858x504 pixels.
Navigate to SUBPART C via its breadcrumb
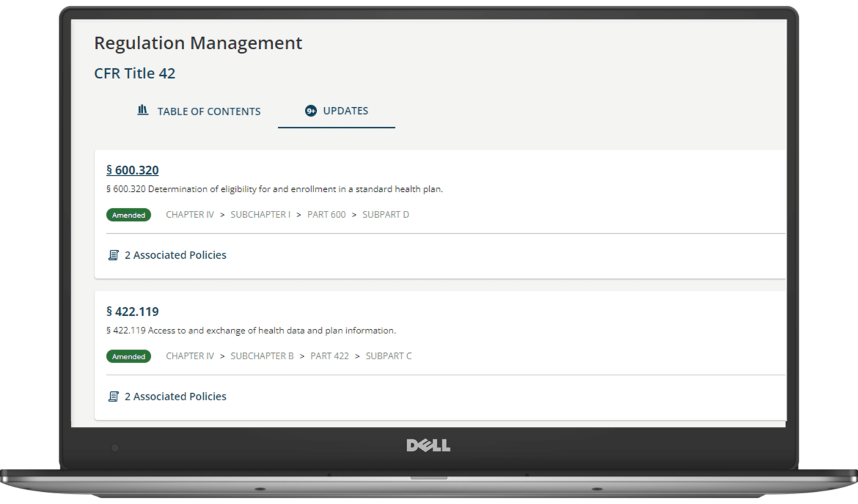coord(388,356)
